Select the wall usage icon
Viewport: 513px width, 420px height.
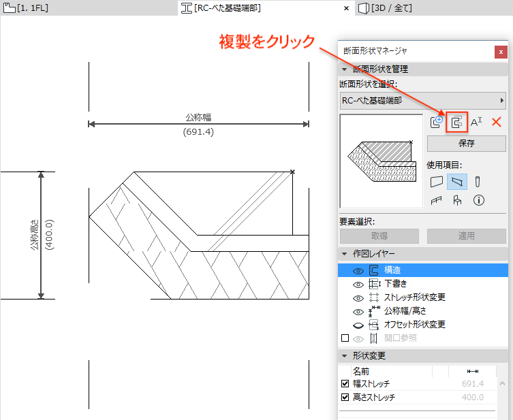pos(437,181)
